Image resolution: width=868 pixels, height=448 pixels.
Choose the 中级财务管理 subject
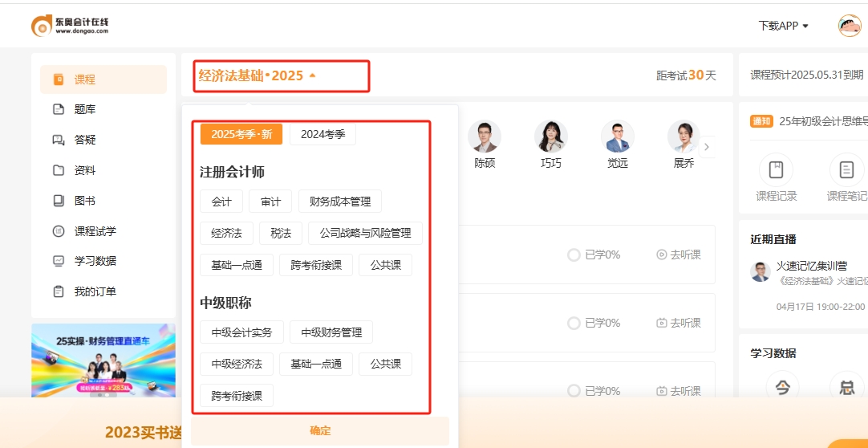point(331,332)
